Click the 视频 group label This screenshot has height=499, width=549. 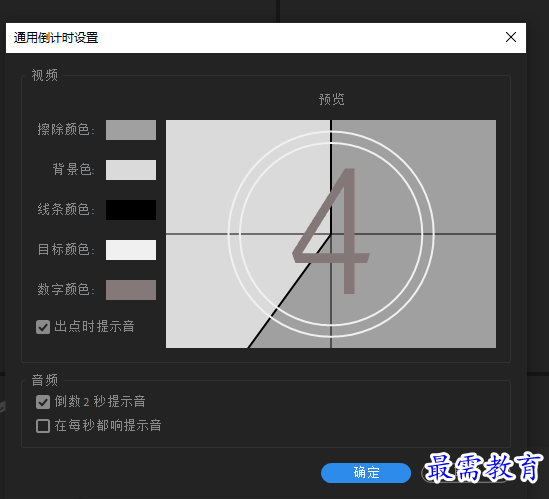44,75
